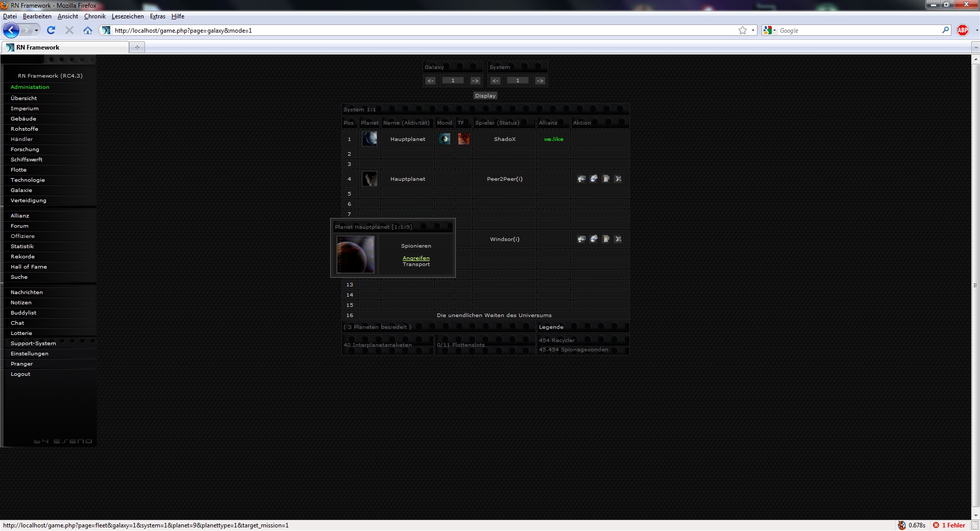Click the missile attack icon for Windsor(i)
Image resolution: width=980 pixels, height=531 pixels.
pyautogui.click(x=618, y=239)
